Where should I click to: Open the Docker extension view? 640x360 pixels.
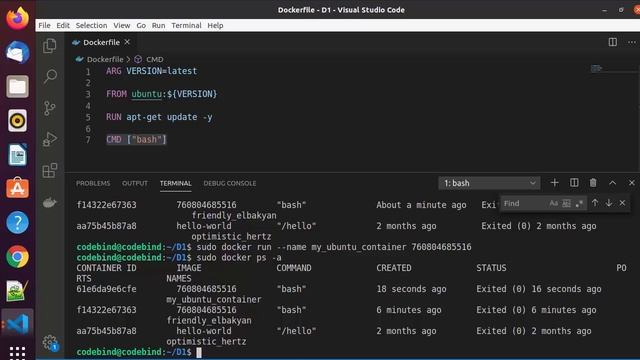50,202
